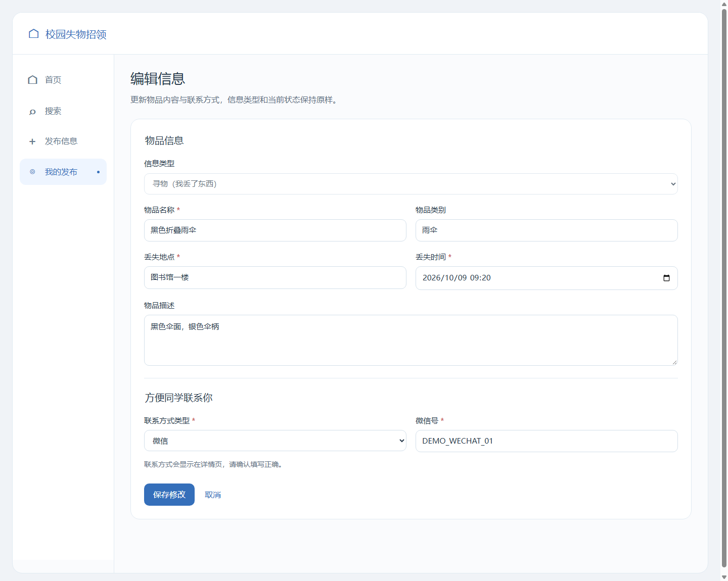This screenshot has height=581, width=728.
Task: Open the calendar picker icon in 丢失时间
Action: click(x=666, y=278)
